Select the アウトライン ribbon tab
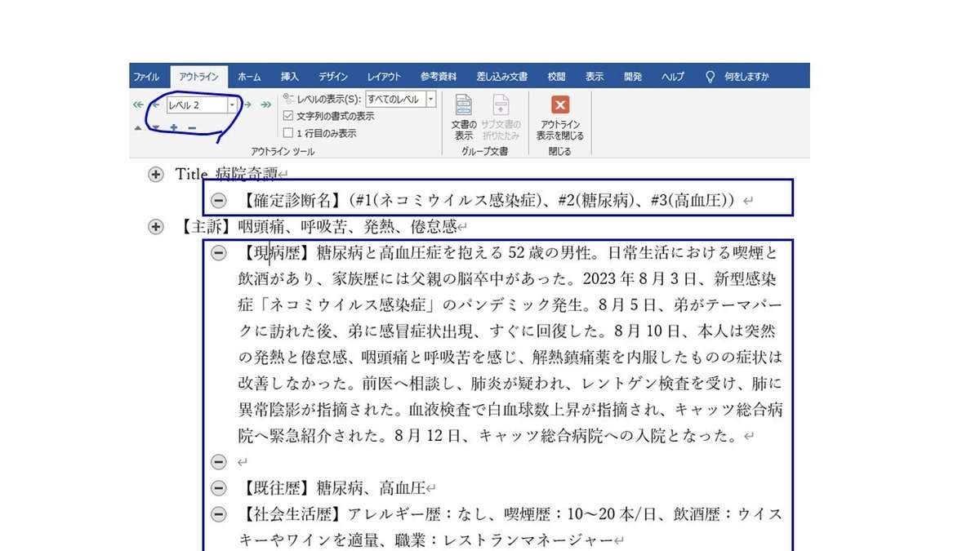The image size is (980, 551). click(199, 77)
